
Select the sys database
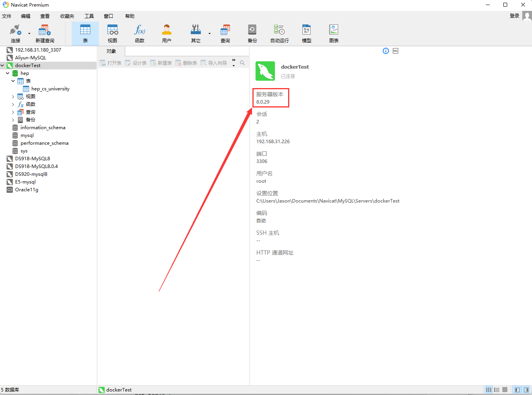pyautogui.click(x=24, y=151)
